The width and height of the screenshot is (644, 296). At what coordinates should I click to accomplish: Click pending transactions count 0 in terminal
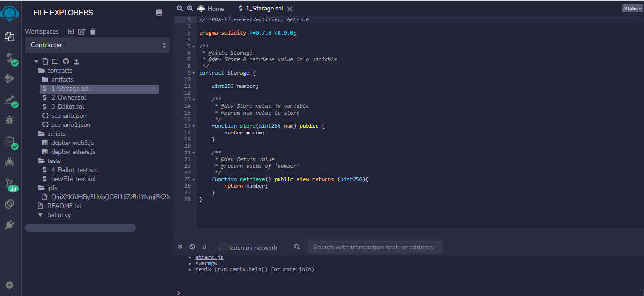tap(204, 247)
